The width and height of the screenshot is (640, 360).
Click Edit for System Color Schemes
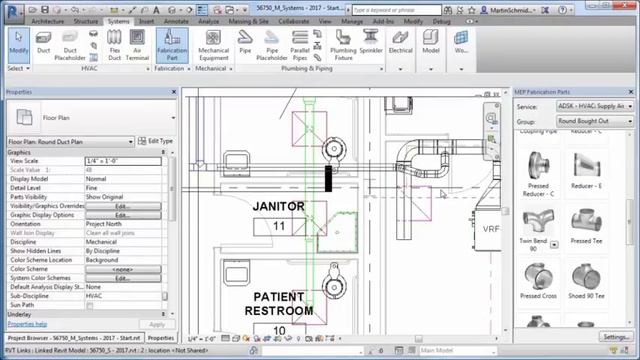click(123, 278)
